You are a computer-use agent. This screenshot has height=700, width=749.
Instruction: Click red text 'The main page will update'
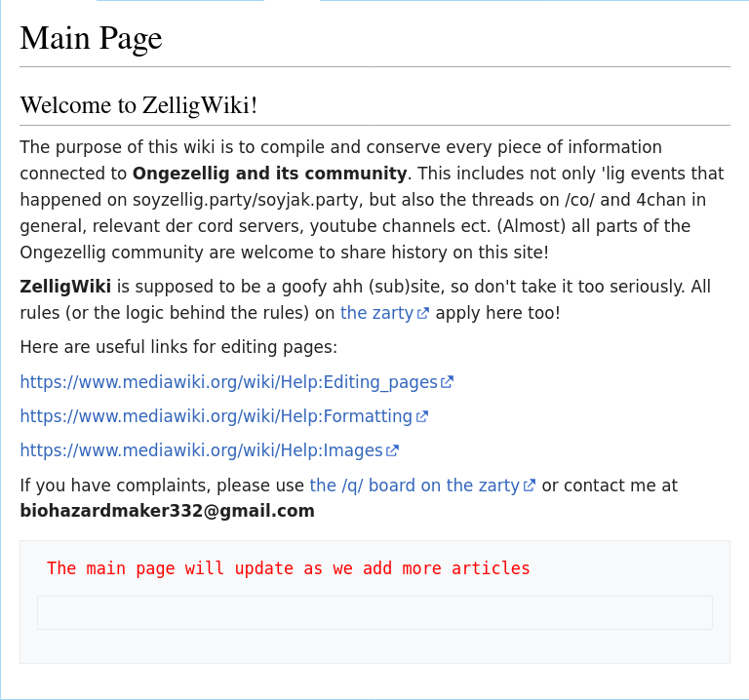(x=170, y=568)
